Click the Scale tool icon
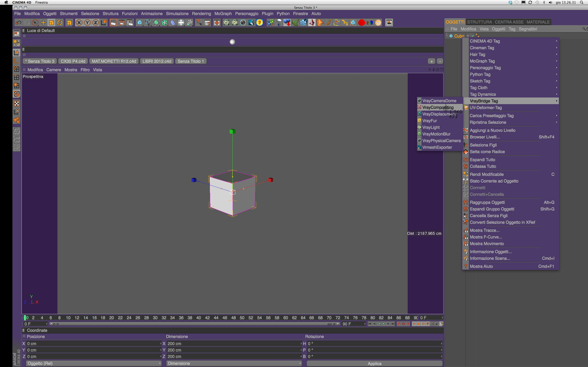This screenshot has width=588, height=367. click(x=51, y=22)
